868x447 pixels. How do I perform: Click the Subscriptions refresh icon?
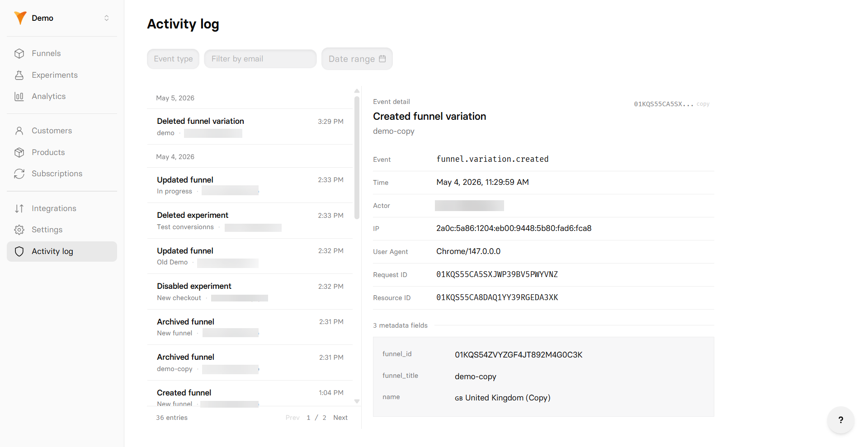click(19, 174)
